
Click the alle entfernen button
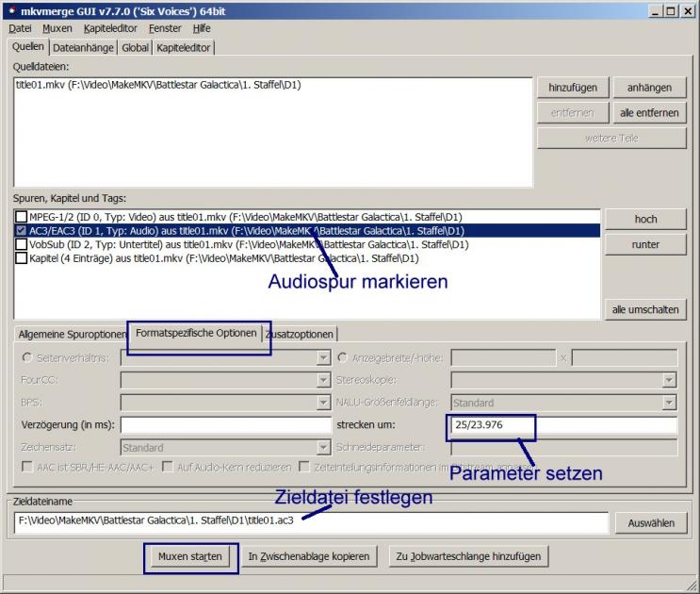649,113
